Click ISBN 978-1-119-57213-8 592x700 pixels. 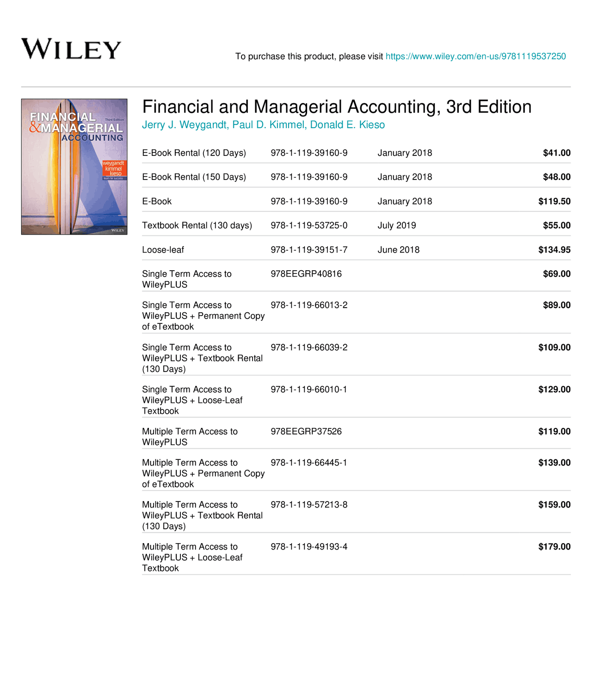pos(309,505)
